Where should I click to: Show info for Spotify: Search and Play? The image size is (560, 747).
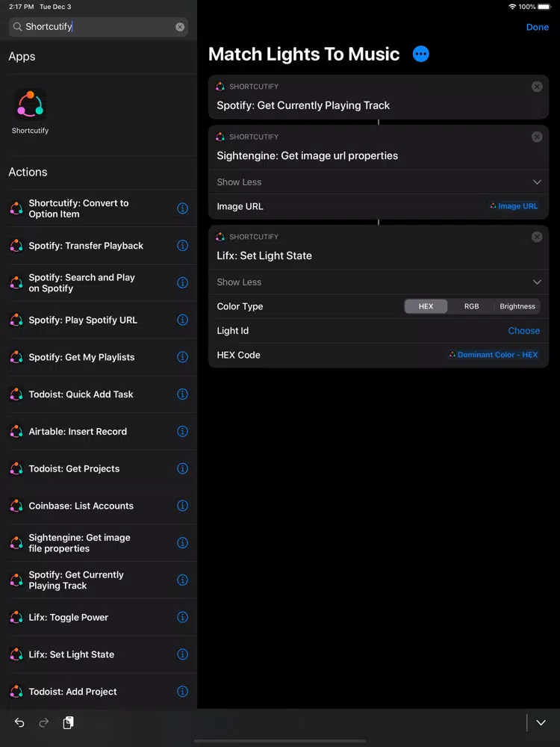182,282
